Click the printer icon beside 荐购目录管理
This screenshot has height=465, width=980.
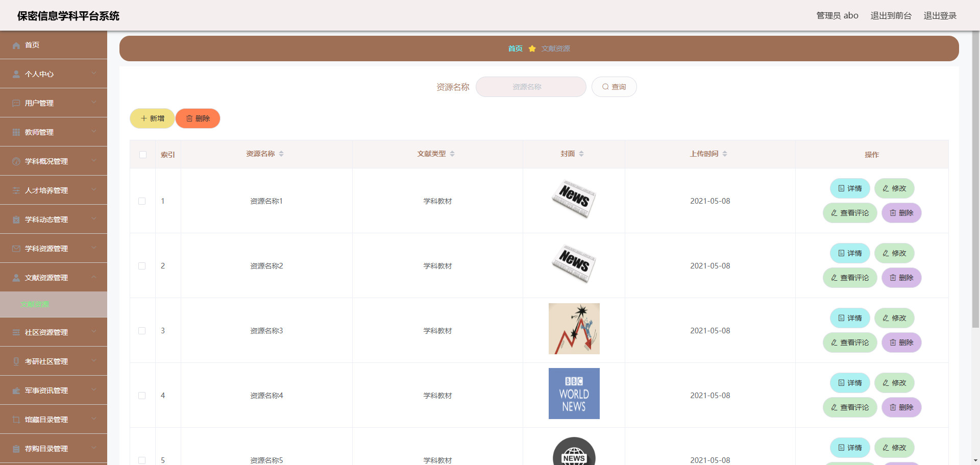(16, 449)
